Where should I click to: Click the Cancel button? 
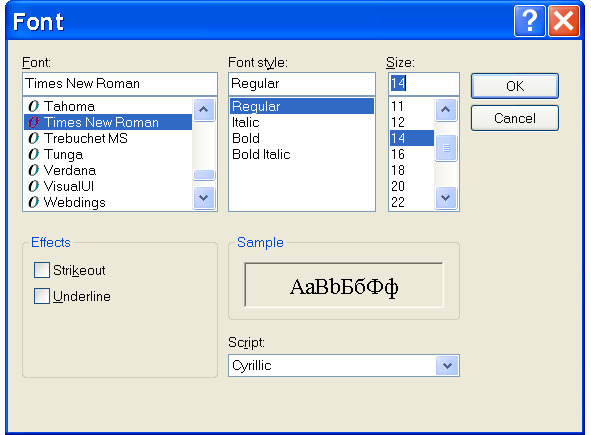point(515,118)
